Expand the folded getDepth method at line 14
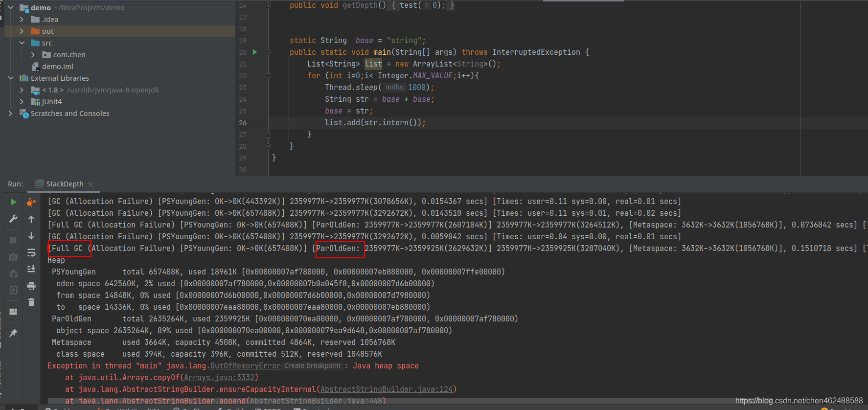Screen dimensions: 868x410 [x=268, y=5]
